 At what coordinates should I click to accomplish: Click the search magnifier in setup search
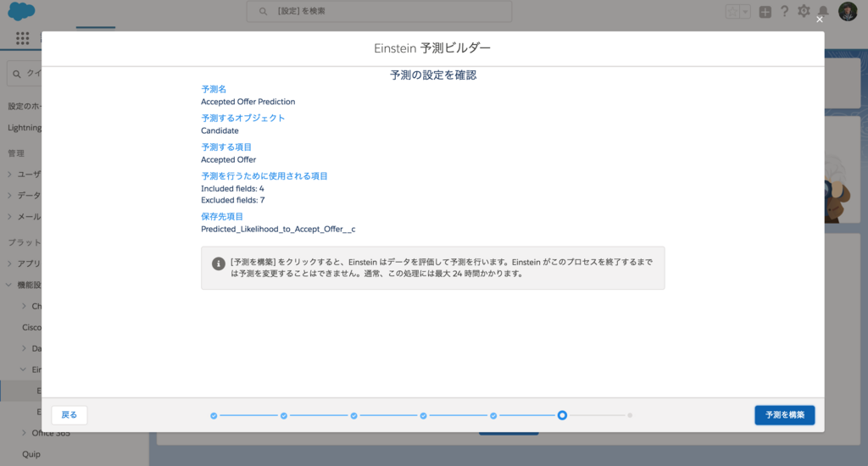(263, 11)
